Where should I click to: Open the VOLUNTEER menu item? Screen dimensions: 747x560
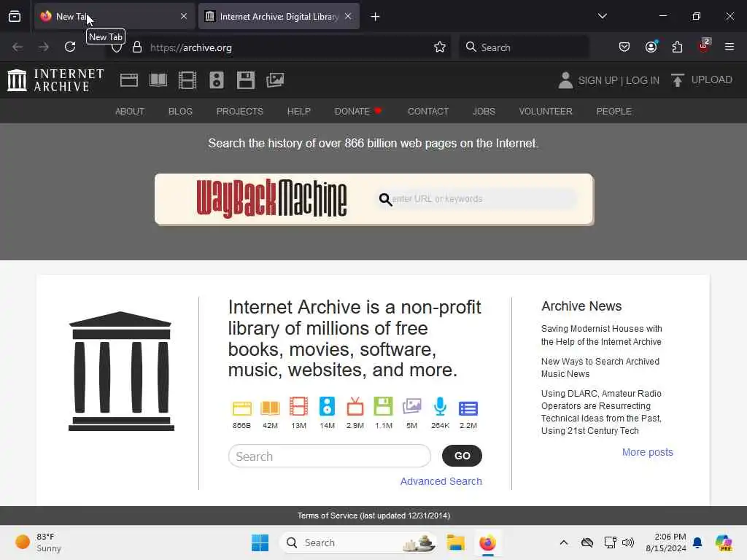pos(546,112)
